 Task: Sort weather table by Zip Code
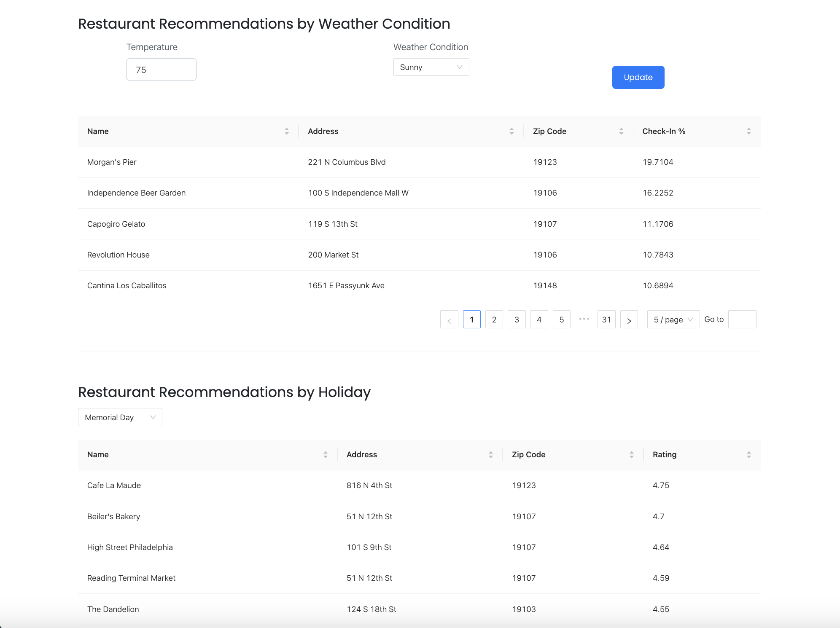pos(621,132)
